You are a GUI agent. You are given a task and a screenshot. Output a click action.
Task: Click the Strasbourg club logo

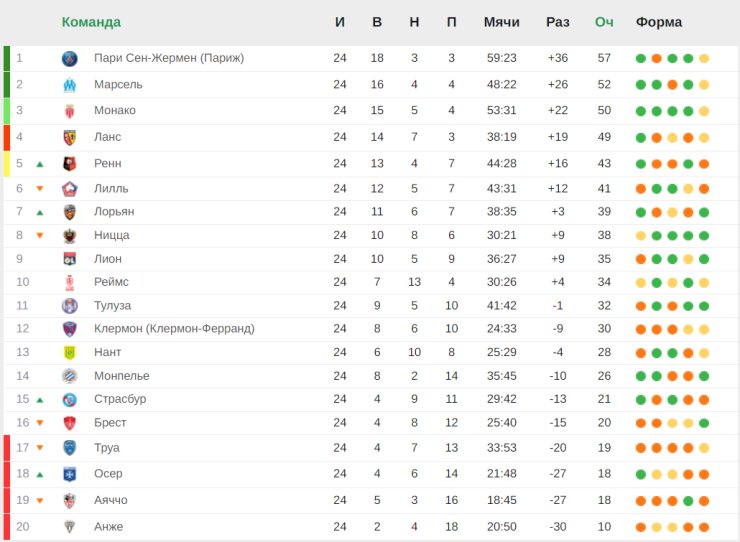(x=69, y=399)
